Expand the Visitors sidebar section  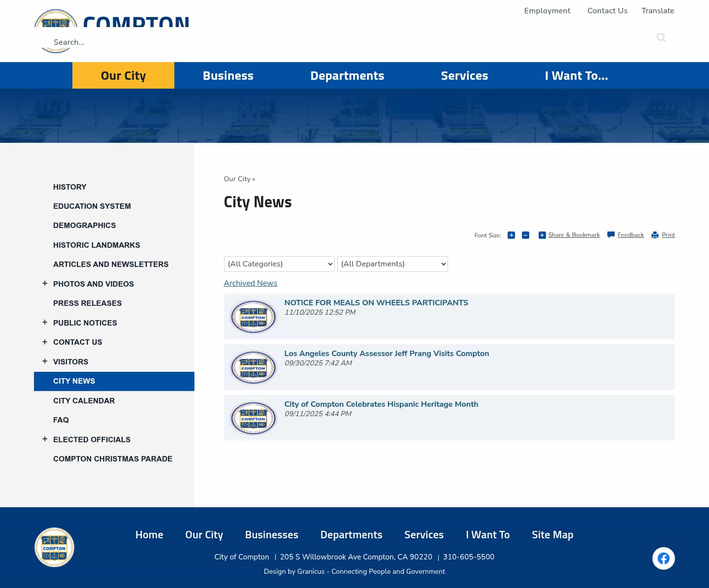click(45, 361)
